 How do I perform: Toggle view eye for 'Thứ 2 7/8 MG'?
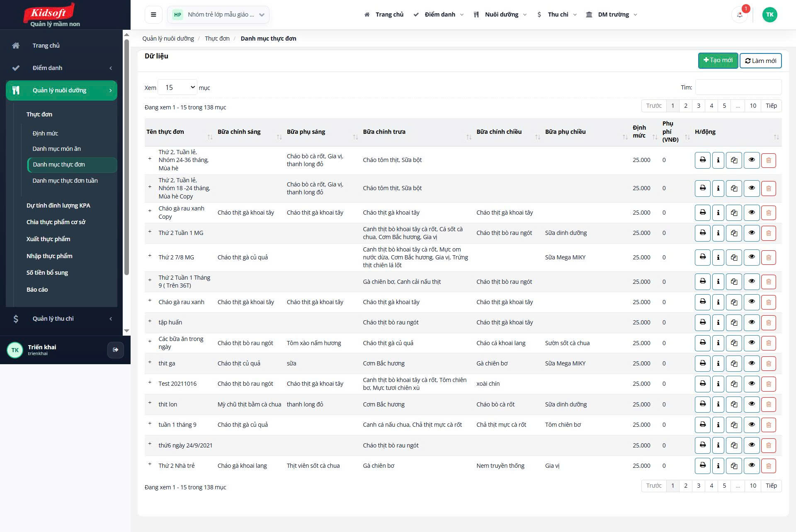pyautogui.click(x=751, y=257)
